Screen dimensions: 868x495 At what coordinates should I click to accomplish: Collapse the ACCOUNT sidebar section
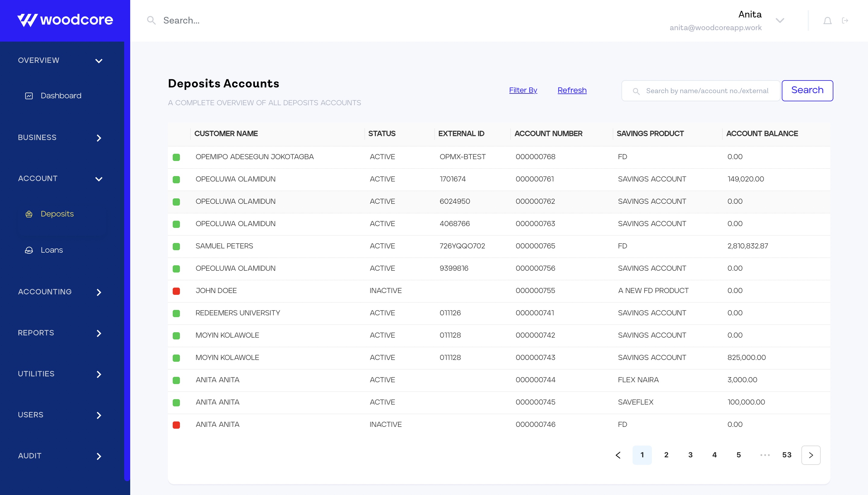point(99,179)
